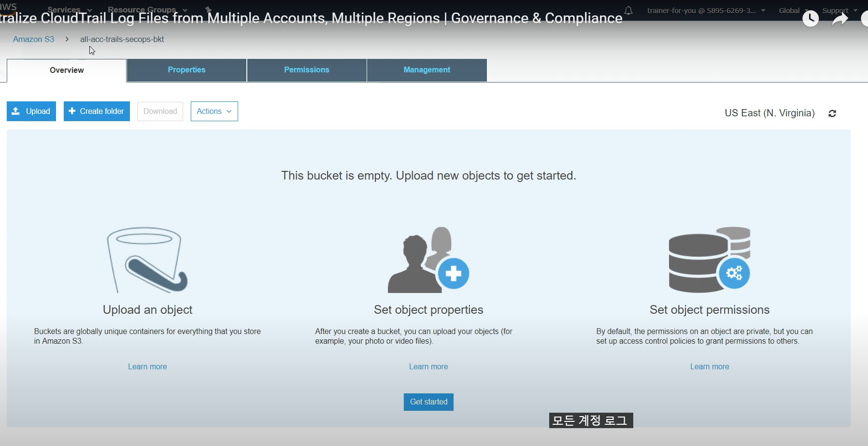
Task: Click the bucket illustration above Upload an object
Action: pyautogui.click(x=147, y=260)
